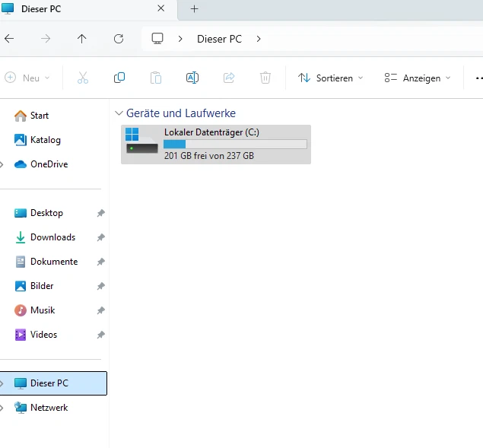Click the Cut scissors icon
The height and width of the screenshot is (448, 483).
83,78
